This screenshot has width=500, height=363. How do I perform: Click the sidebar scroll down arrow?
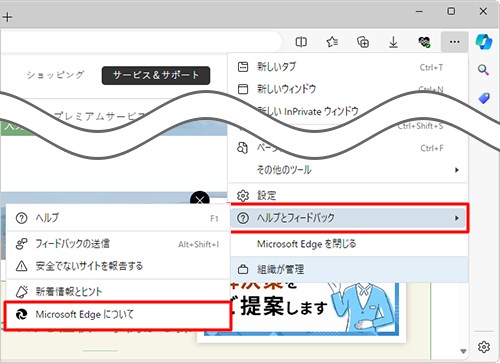pyautogui.click(x=463, y=351)
